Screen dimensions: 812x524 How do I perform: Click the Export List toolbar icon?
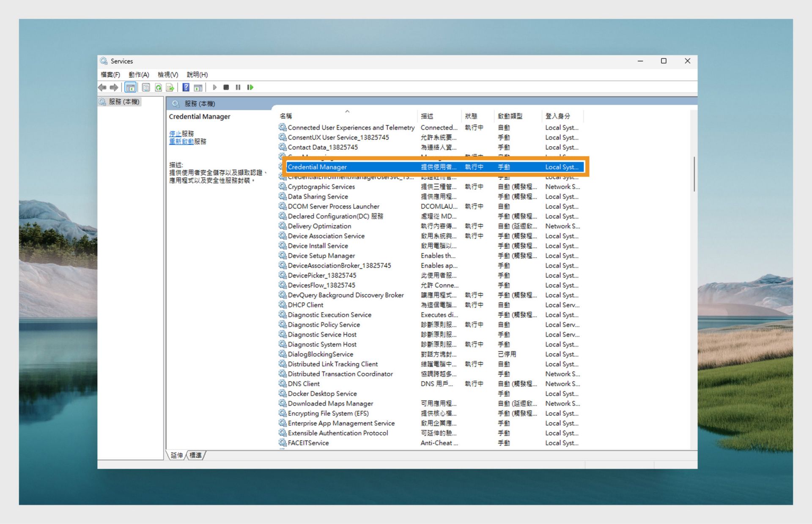click(170, 87)
